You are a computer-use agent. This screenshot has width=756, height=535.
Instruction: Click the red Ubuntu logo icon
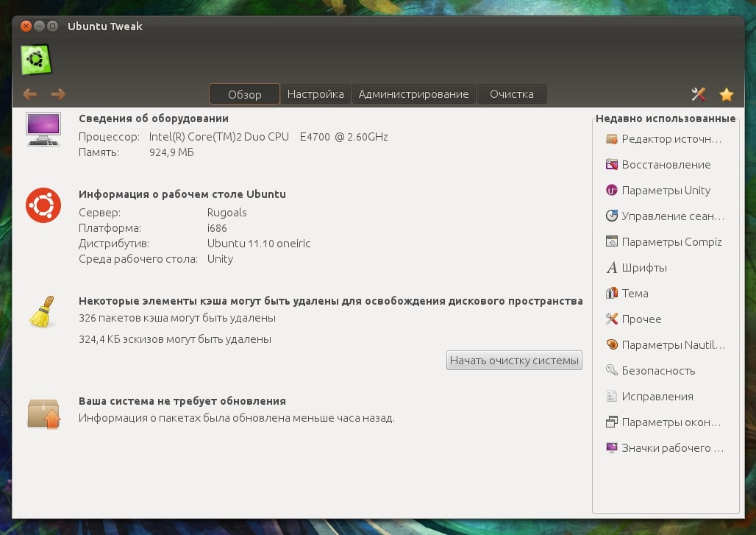[43, 205]
